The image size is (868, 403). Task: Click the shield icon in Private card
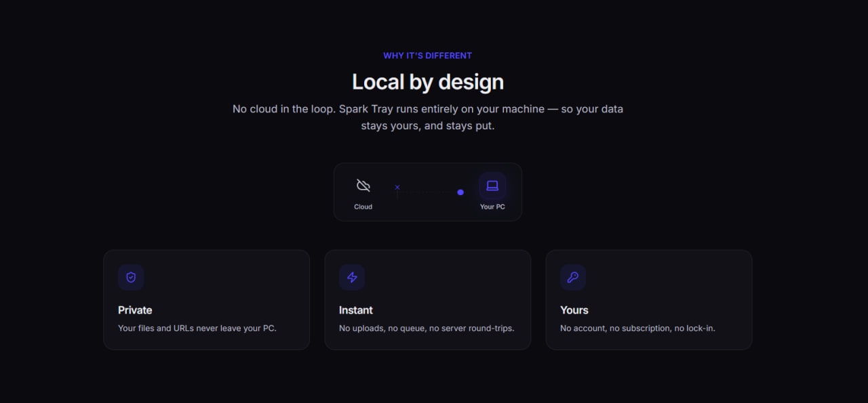(131, 277)
